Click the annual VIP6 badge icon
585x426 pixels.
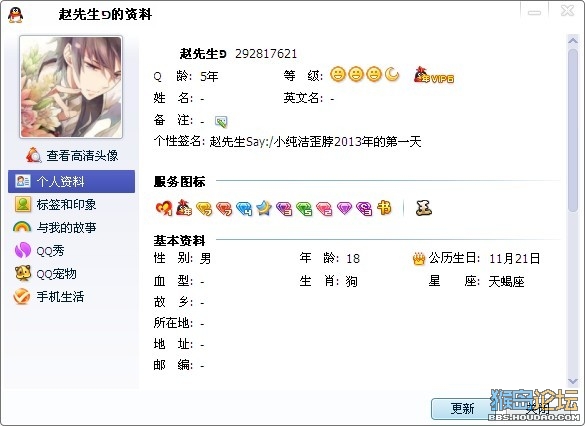434,75
